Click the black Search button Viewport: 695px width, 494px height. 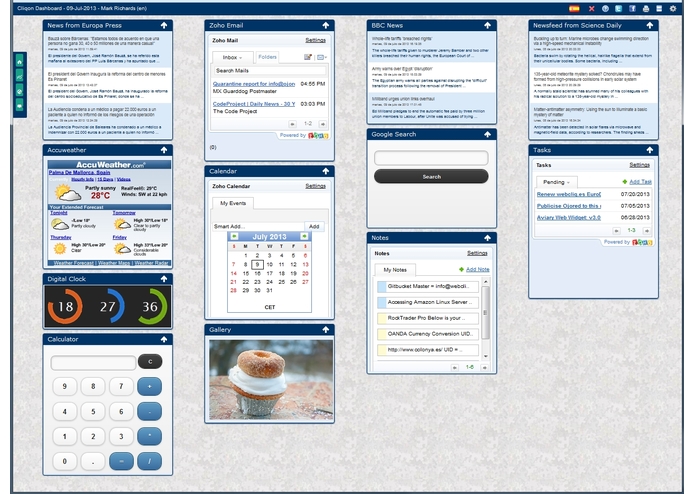[431, 176]
